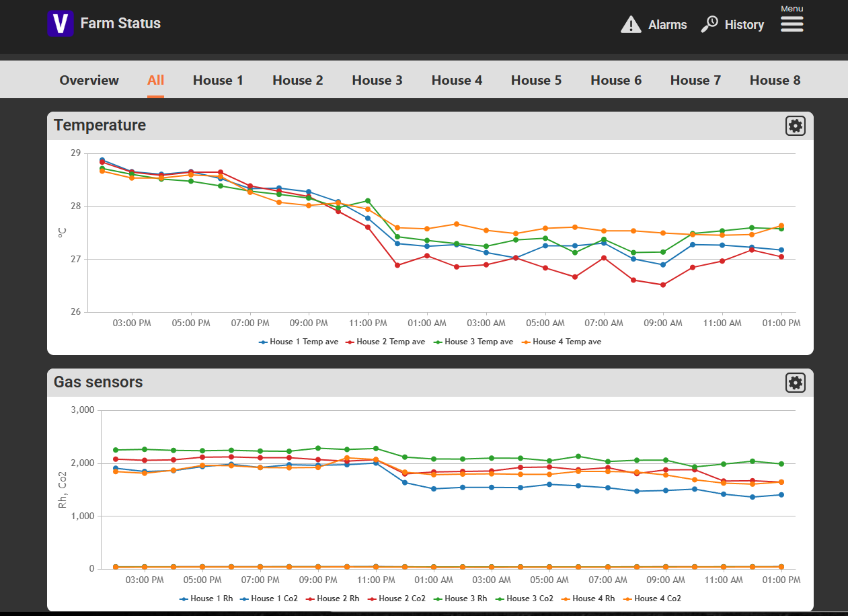Open the Alarms warning triangle icon

[x=631, y=24]
